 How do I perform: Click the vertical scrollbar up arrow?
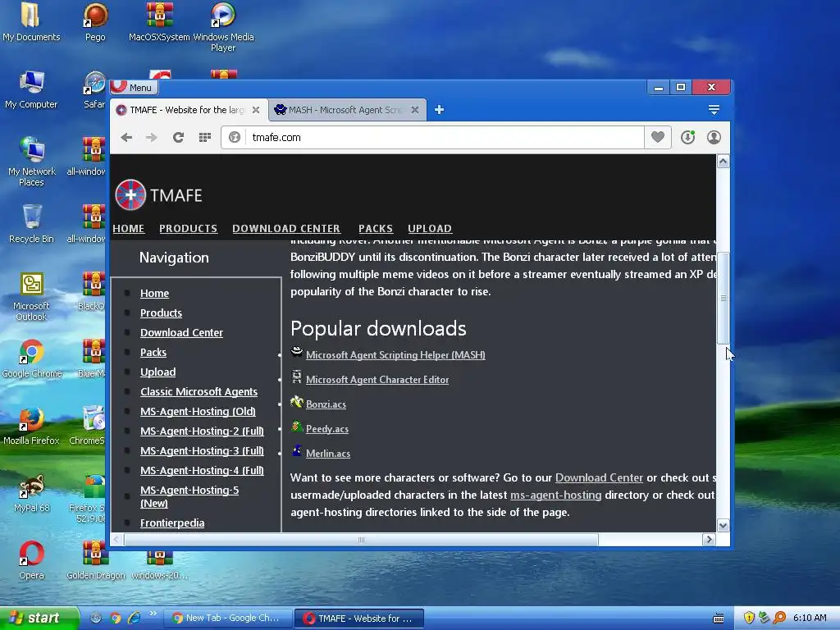point(723,162)
